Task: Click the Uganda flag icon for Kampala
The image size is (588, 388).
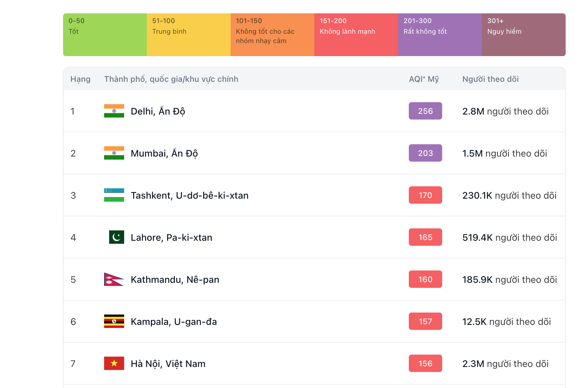Action: click(114, 321)
